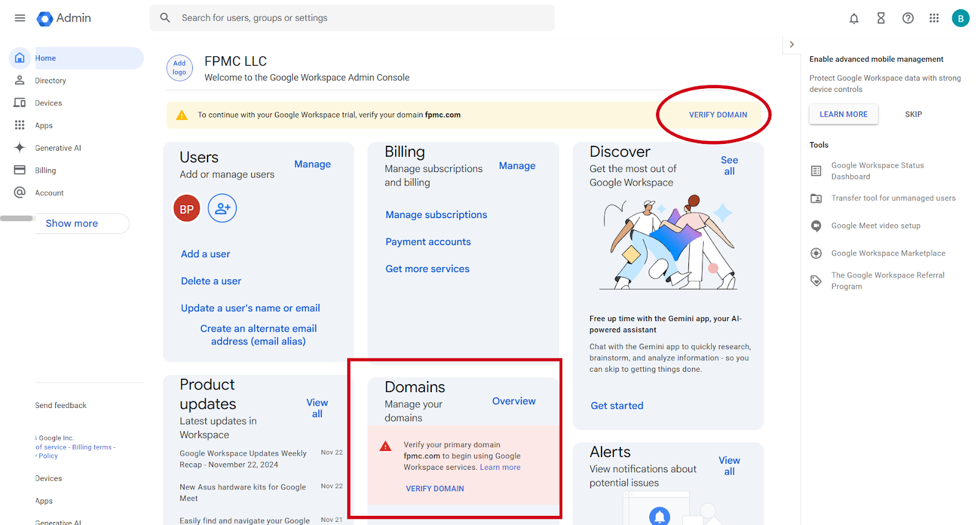
Task: Click the Billing card icon in sidebar
Action: click(x=20, y=170)
